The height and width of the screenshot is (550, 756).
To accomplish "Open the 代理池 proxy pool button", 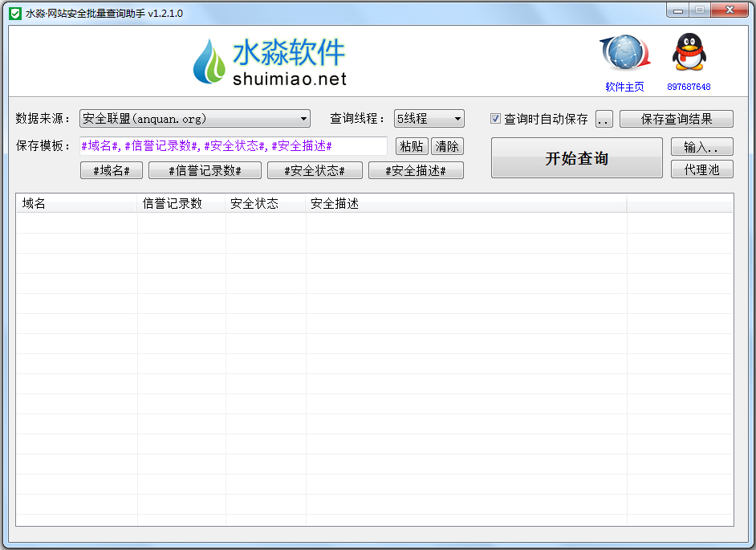I will pyautogui.click(x=702, y=169).
